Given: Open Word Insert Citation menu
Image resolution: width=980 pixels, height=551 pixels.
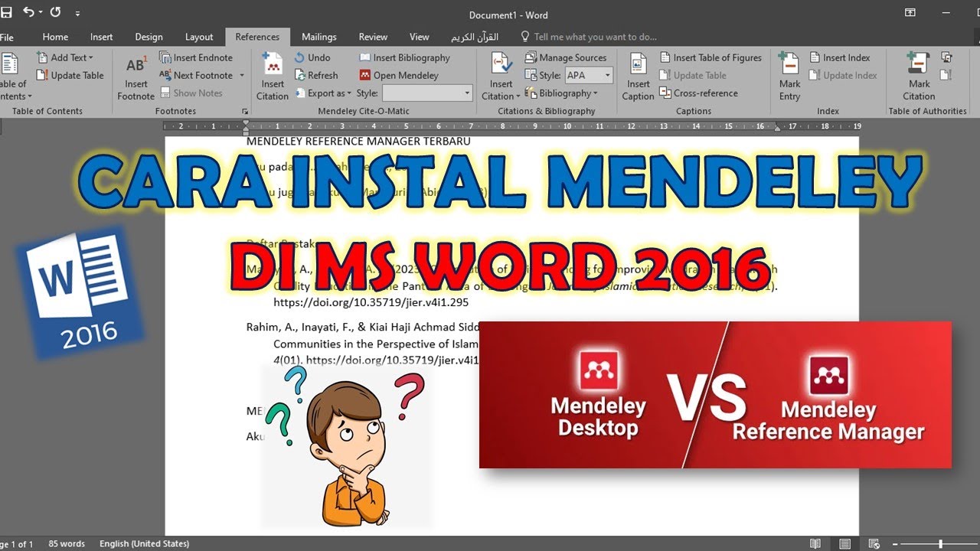Looking at the screenshot, I should tap(501, 77).
